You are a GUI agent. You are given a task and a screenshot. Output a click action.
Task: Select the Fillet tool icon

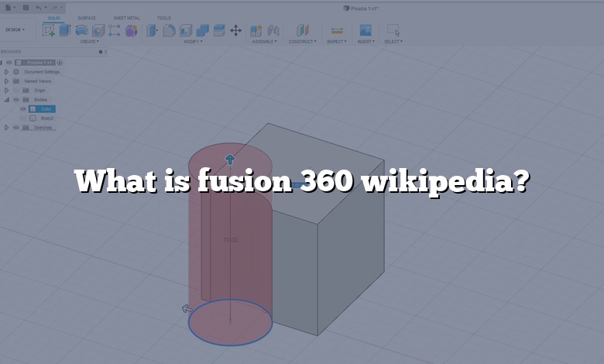pos(169,30)
